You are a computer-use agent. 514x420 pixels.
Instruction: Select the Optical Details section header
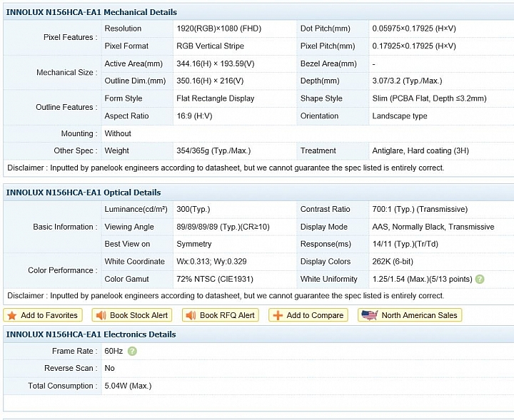click(x=84, y=193)
